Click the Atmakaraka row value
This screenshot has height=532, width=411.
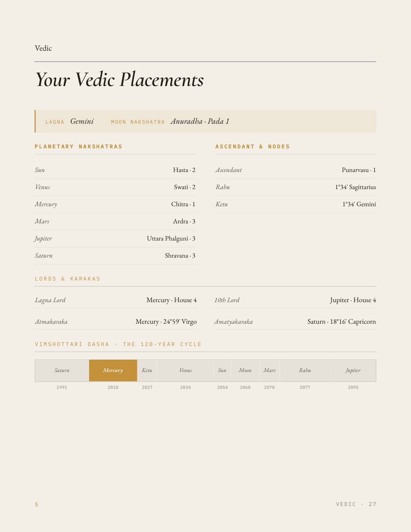coord(166,322)
